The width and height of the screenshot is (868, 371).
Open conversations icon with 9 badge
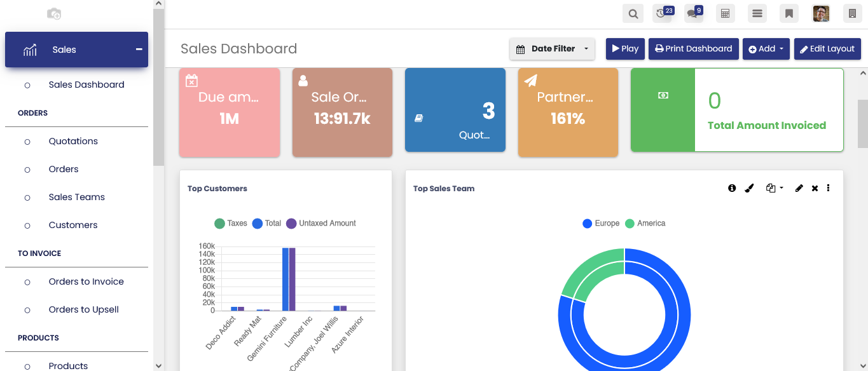point(694,13)
